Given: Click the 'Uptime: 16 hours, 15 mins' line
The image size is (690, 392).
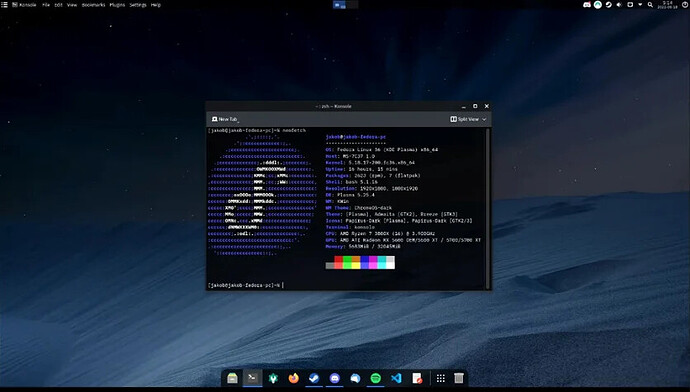Looking at the screenshot, I should [361, 169].
